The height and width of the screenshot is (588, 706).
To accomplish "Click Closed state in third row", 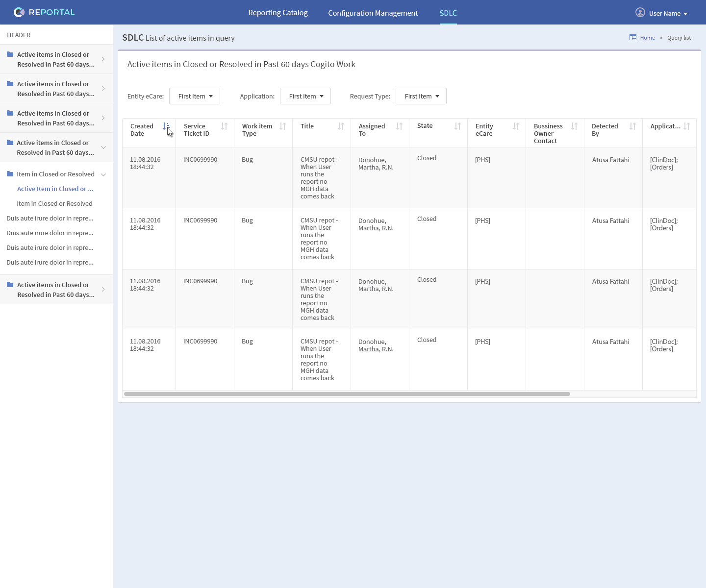I will coord(427,279).
